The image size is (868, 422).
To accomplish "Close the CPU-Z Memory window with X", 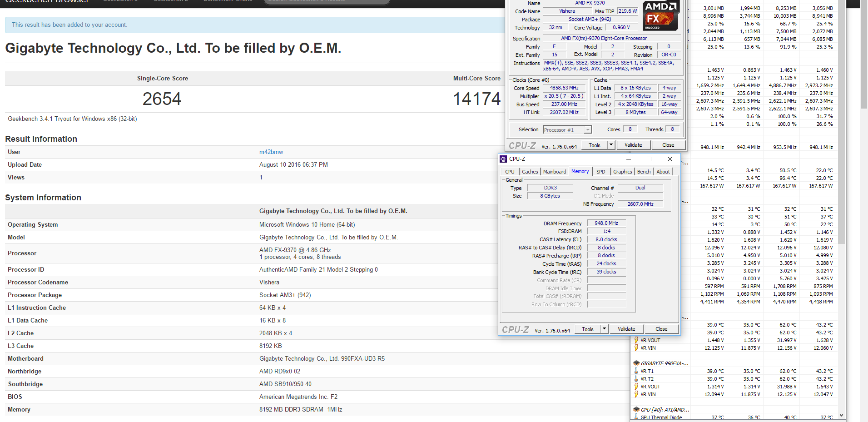I will (670, 159).
